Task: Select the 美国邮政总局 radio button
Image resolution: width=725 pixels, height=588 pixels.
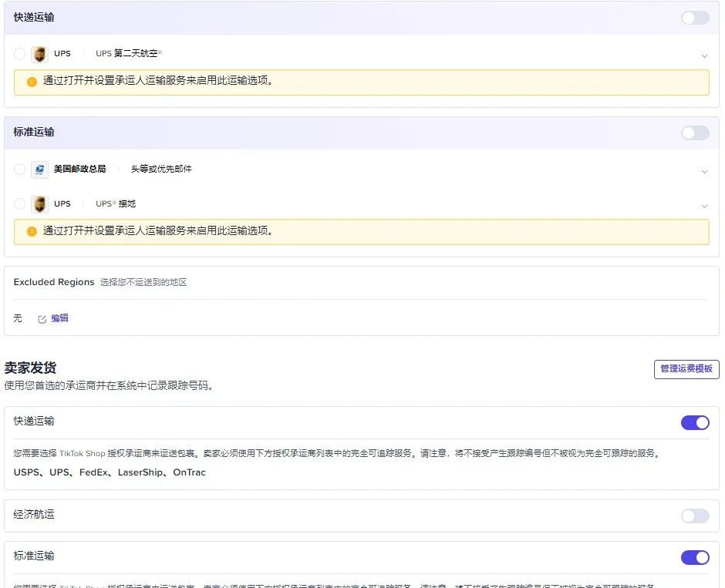Action: [19, 170]
